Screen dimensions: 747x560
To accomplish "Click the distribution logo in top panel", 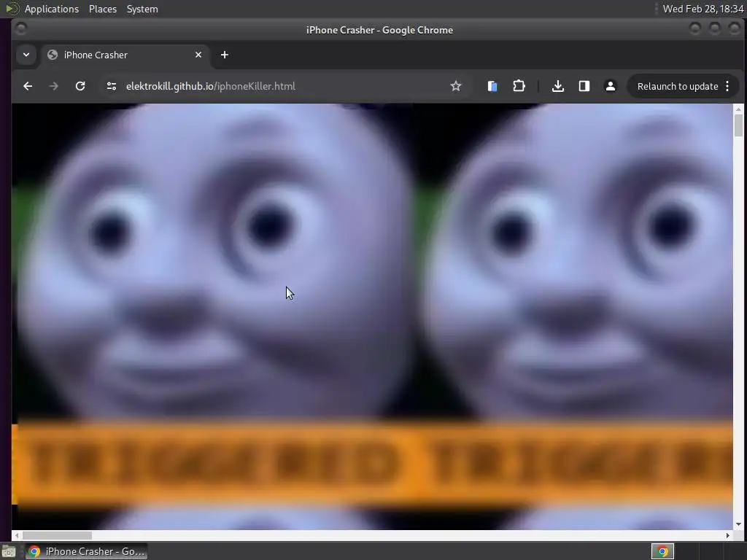I will (x=12, y=9).
